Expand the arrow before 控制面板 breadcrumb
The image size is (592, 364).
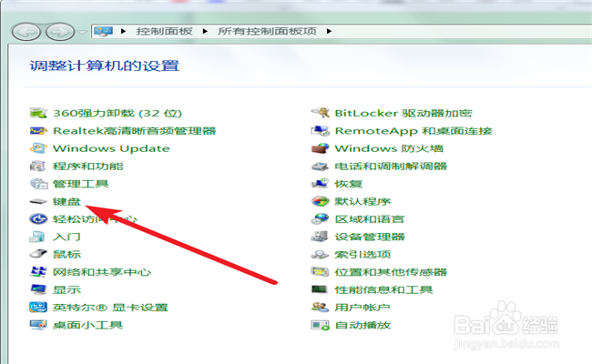click(x=124, y=31)
